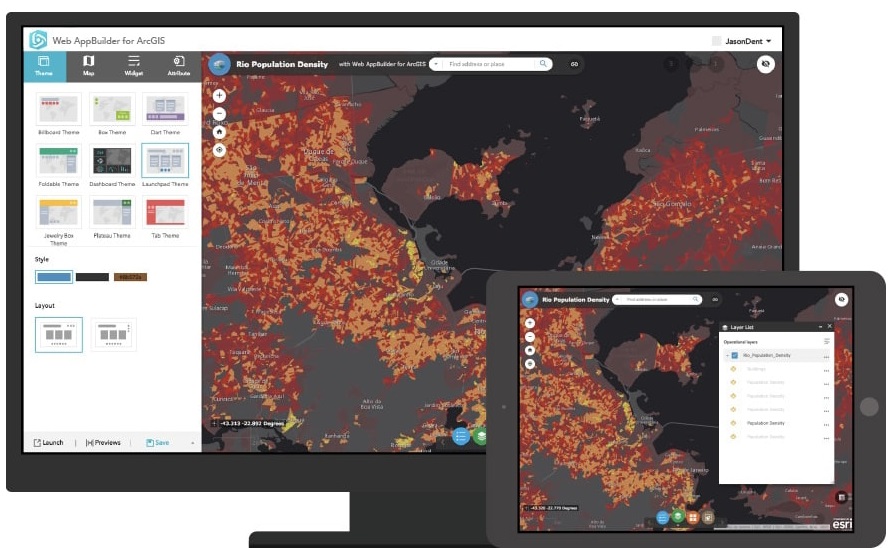
Task: Choose the black style color swatch
Action: coord(92,277)
